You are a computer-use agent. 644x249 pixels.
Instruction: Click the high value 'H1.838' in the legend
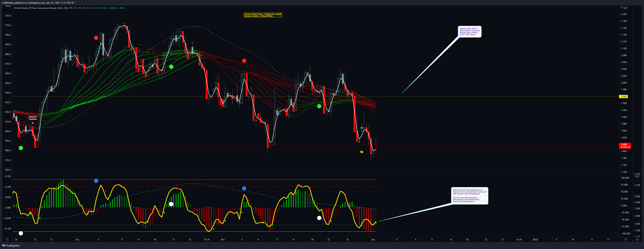tap(86, 8)
